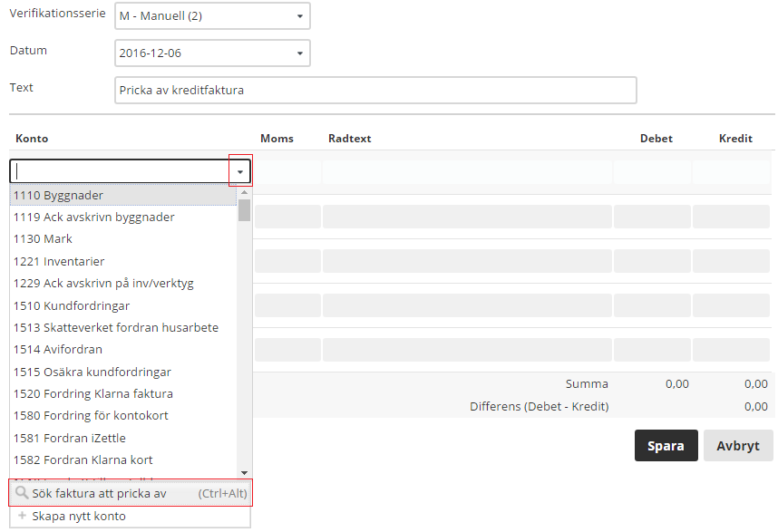This screenshot has width=778, height=532.
Task: Click the first row Radtext cell
Action: click(467, 172)
